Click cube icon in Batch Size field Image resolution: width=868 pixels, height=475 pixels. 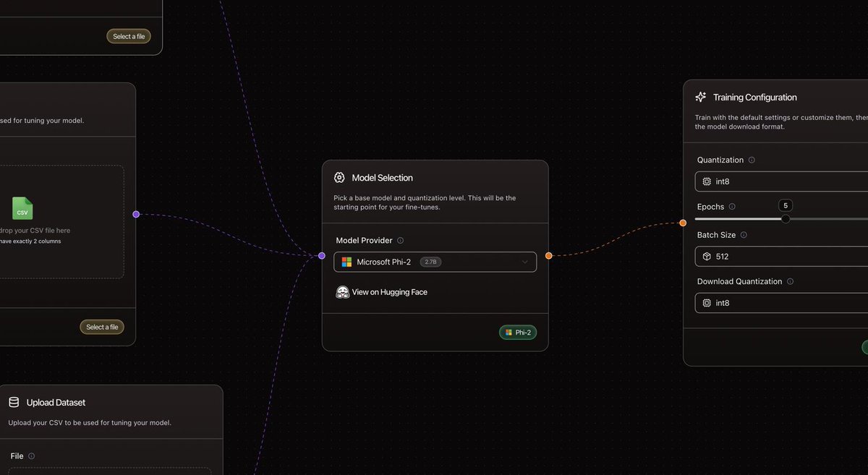coord(707,257)
